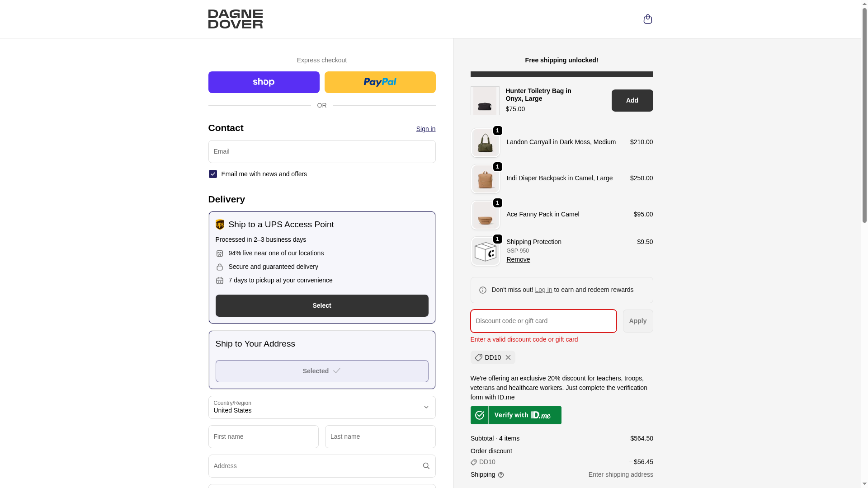Pay with Shop Pay express checkout
The width and height of the screenshot is (868, 488).
click(x=264, y=82)
